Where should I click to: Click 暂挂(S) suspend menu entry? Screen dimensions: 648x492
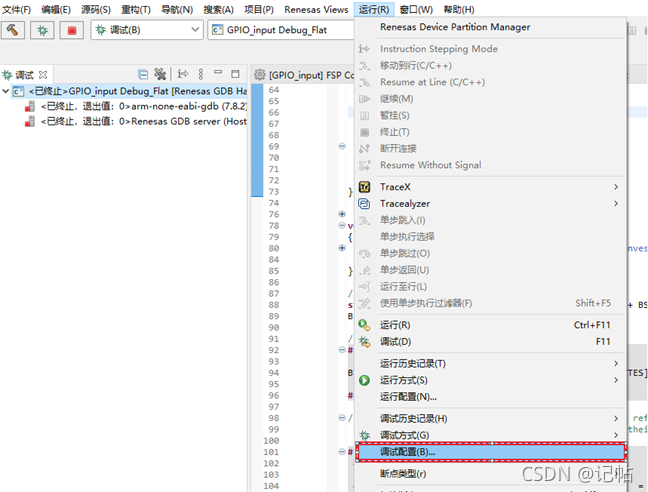(x=491, y=115)
